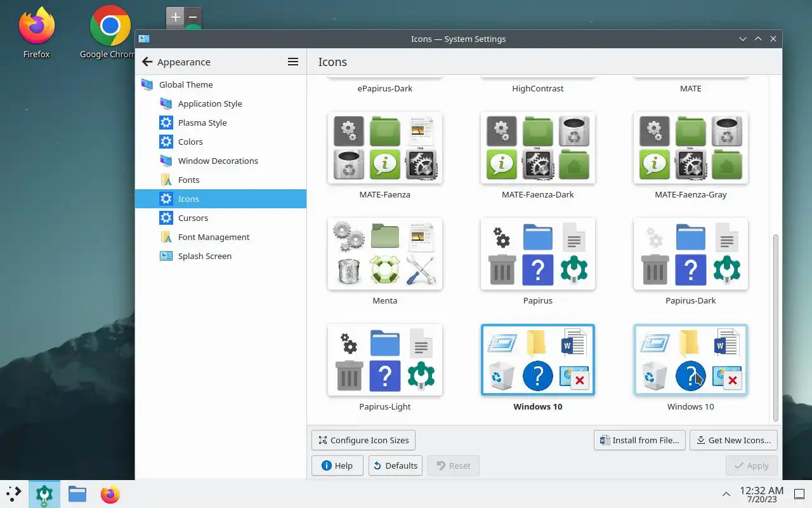Click the Fonts icon in sidebar

point(166,180)
